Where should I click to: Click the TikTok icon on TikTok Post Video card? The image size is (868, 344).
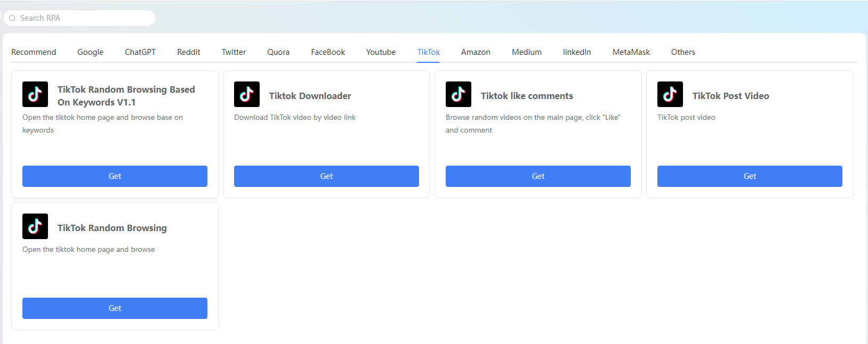(670, 94)
